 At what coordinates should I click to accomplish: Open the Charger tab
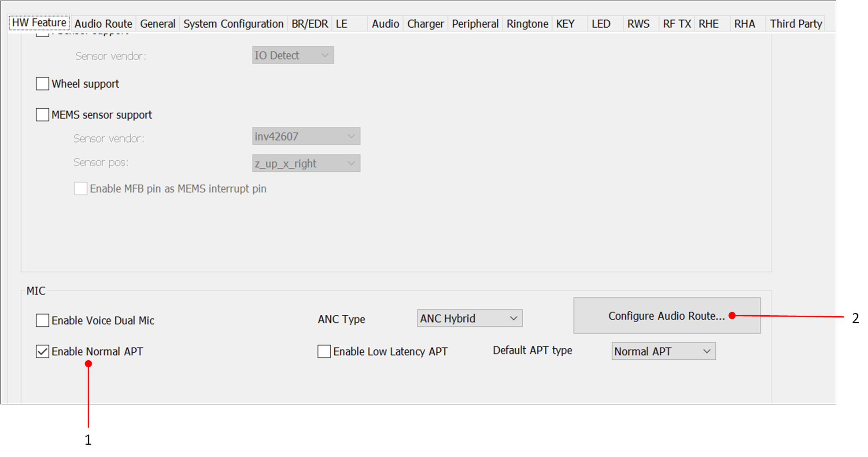(x=425, y=24)
